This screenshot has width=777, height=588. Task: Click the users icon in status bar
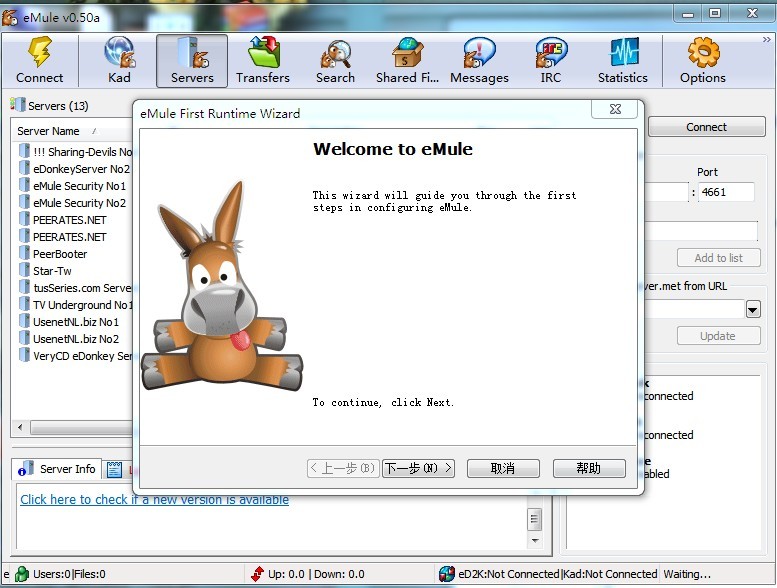22,574
